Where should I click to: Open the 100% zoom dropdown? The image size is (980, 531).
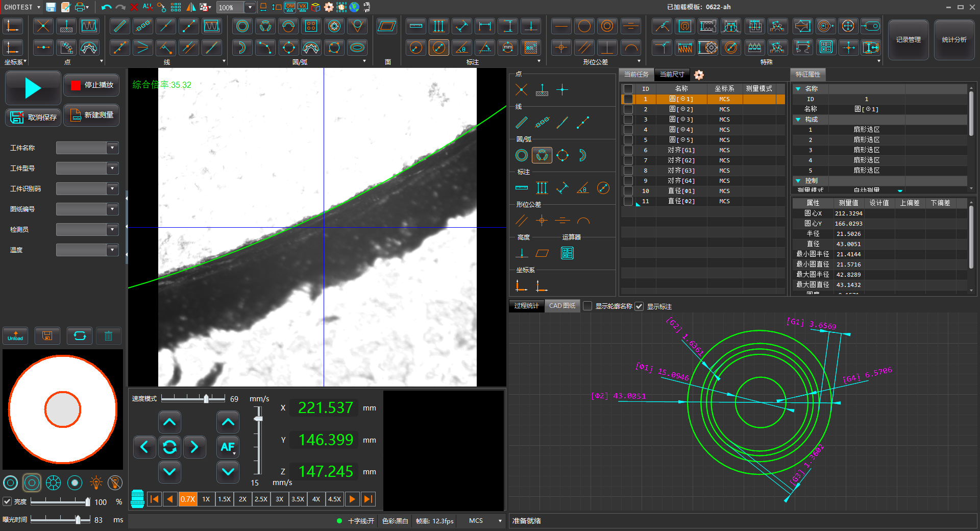coord(250,7)
